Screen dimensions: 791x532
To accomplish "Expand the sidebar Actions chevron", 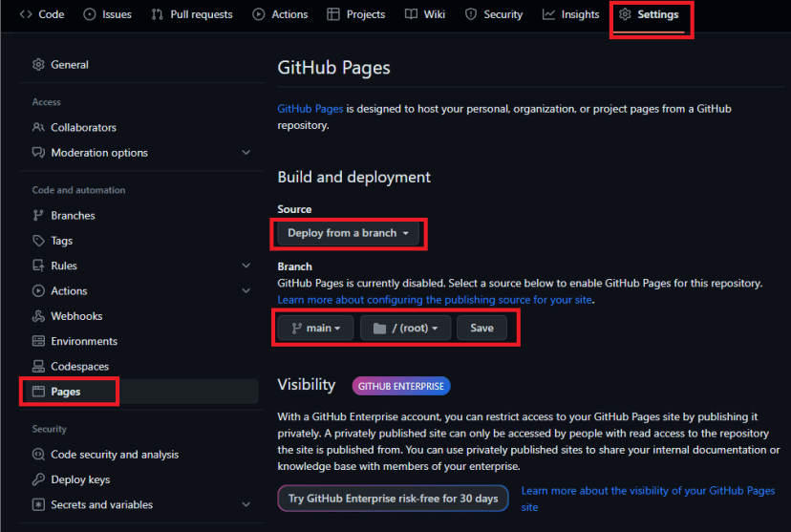I will click(x=246, y=291).
